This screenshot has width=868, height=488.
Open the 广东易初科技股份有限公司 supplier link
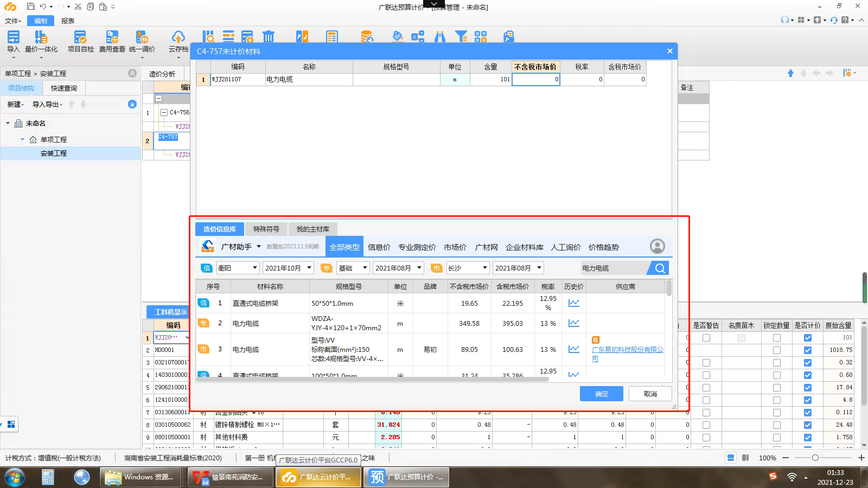(x=628, y=354)
